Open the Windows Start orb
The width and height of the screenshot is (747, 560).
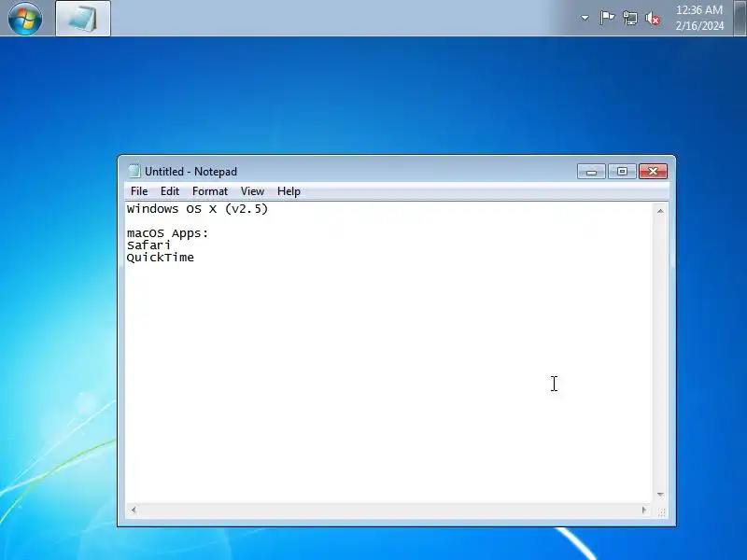point(25,18)
